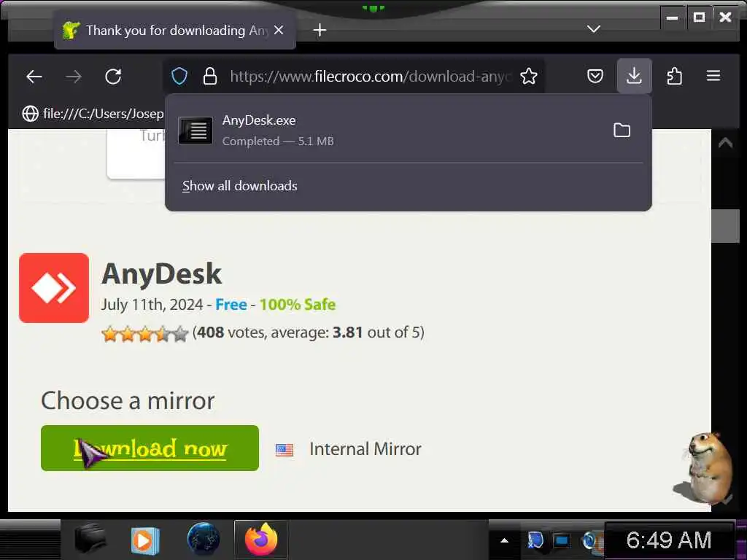Open the Firefox hamburger menu
The width and height of the screenshot is (747, 560).
point(713,76)
